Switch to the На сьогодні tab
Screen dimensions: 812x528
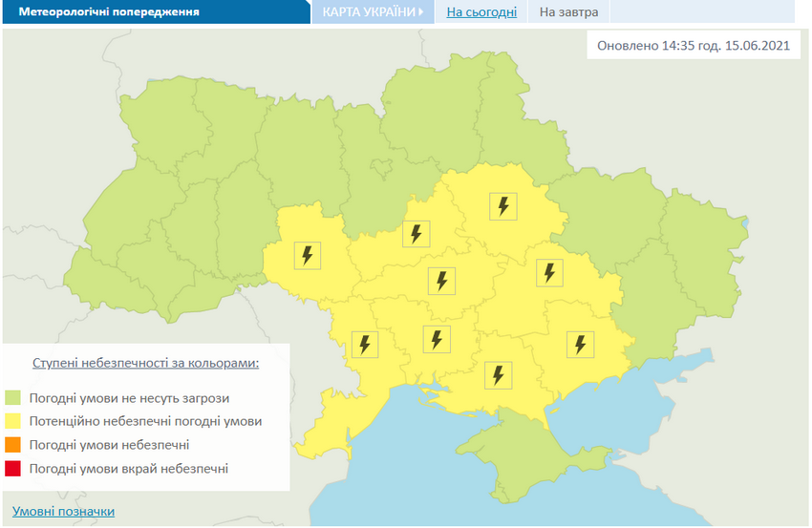(481, 12)
